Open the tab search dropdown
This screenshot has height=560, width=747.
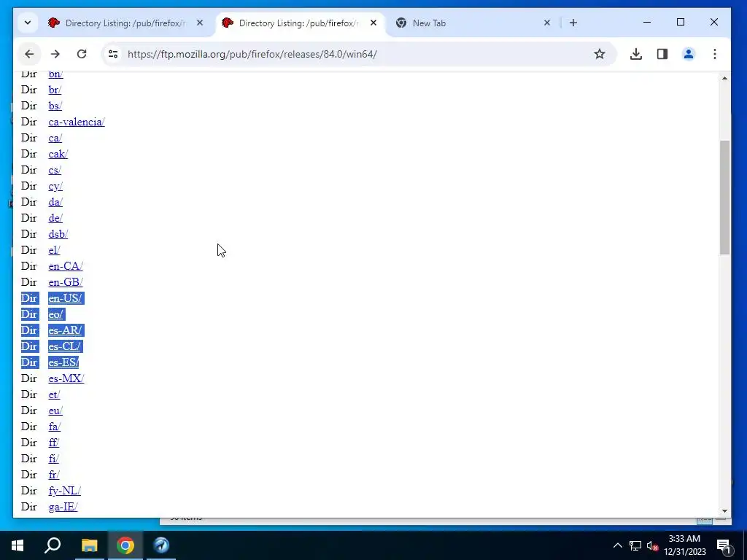28,23
